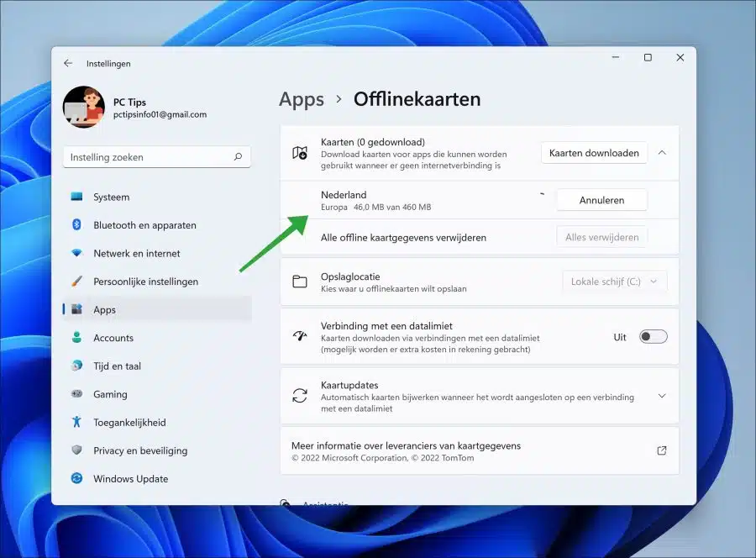
Task: Open Windows Update settings
Action: point(157,478)
